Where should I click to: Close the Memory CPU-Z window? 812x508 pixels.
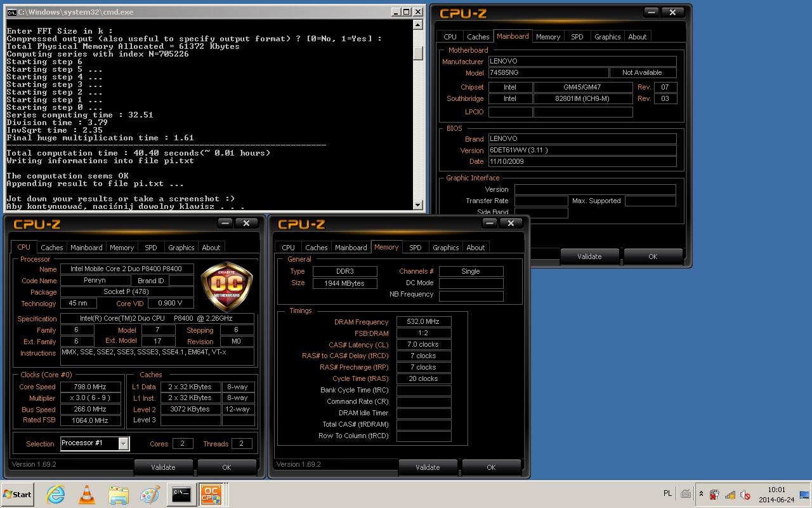[x=511, y=223]
